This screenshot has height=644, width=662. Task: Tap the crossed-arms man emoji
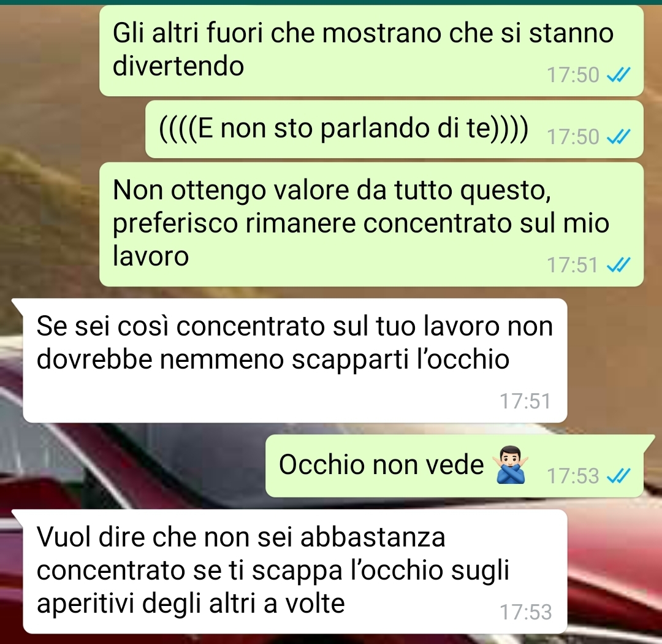[x=511, y=464]
